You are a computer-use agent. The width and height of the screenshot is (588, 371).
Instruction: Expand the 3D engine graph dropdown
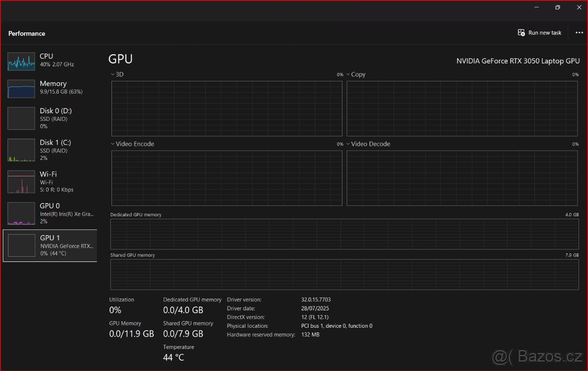coord(113,74)
